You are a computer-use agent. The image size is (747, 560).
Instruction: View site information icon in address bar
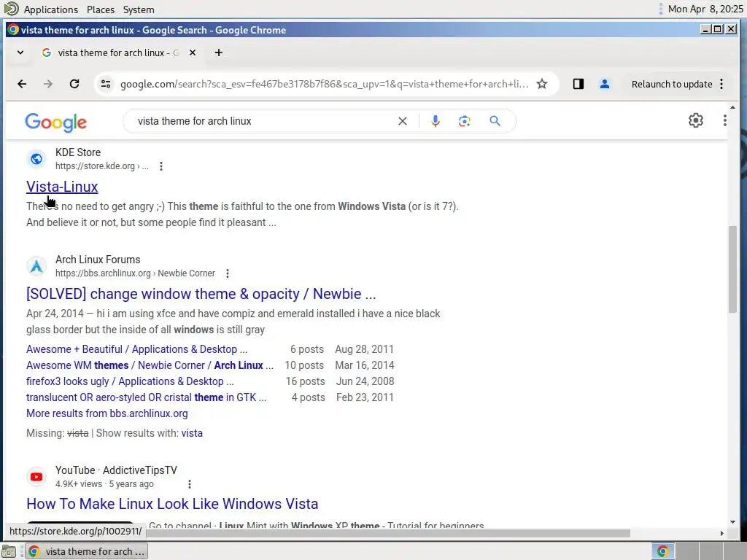coord(106,85)
